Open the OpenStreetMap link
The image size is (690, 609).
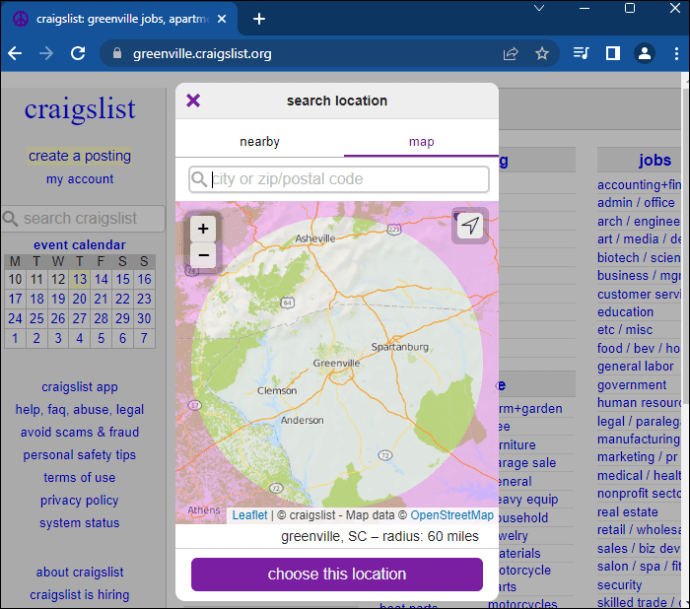point(452,516)
